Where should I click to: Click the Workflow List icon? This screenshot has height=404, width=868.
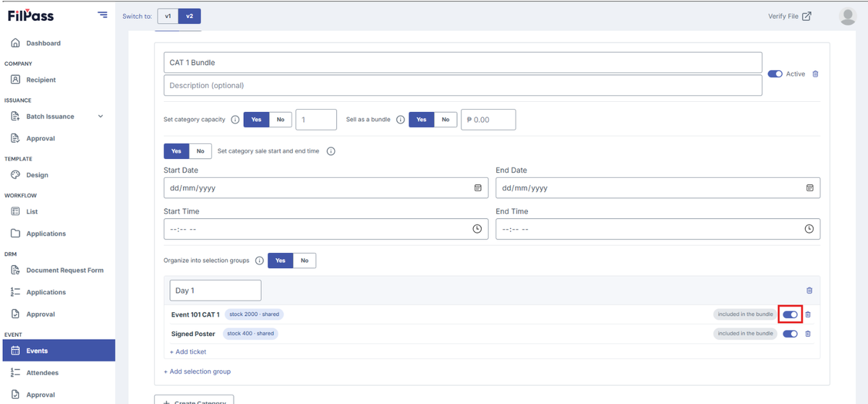click(x=15, y=212)
